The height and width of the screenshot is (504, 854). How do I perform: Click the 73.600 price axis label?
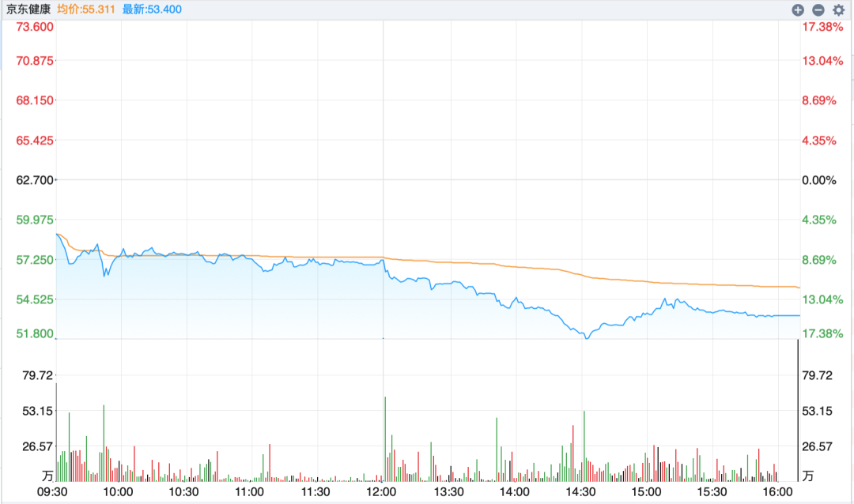(35, 27)
